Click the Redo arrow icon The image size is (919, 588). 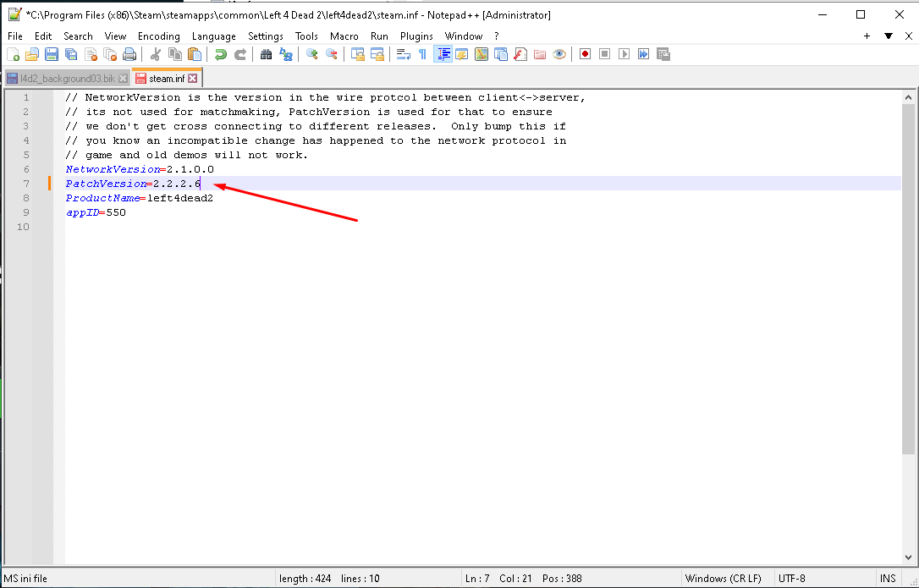pyautogui.click(x=240, y=54)
